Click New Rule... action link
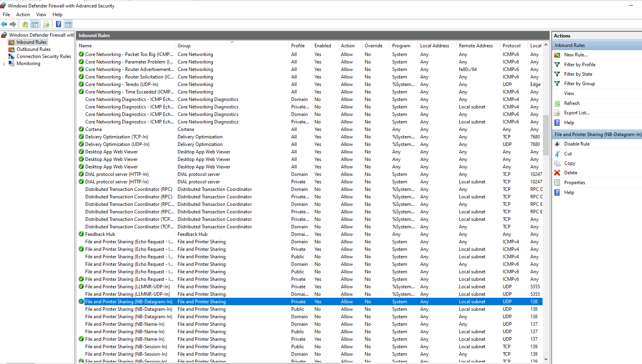Image resolution: width=642 pixels, height=364 pixels. point(576,55)
